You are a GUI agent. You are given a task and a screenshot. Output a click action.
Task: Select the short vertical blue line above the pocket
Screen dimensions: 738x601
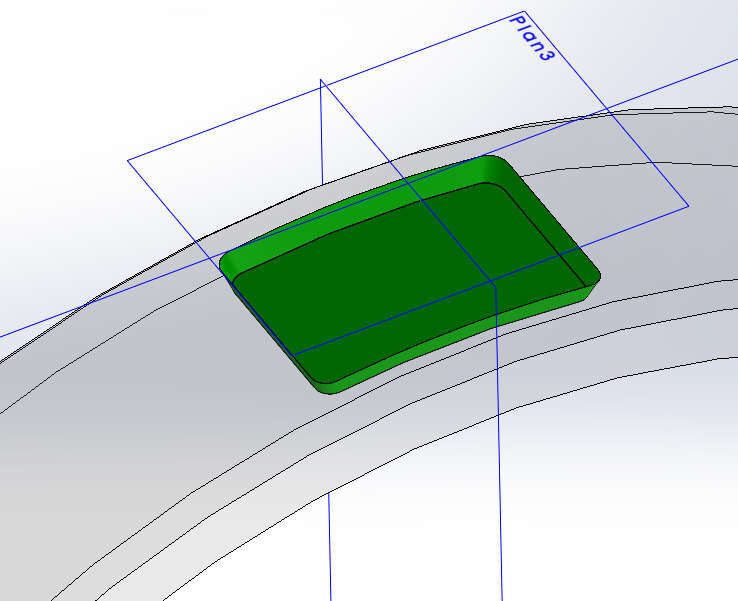pyautogui.click(x=321, y=130)
